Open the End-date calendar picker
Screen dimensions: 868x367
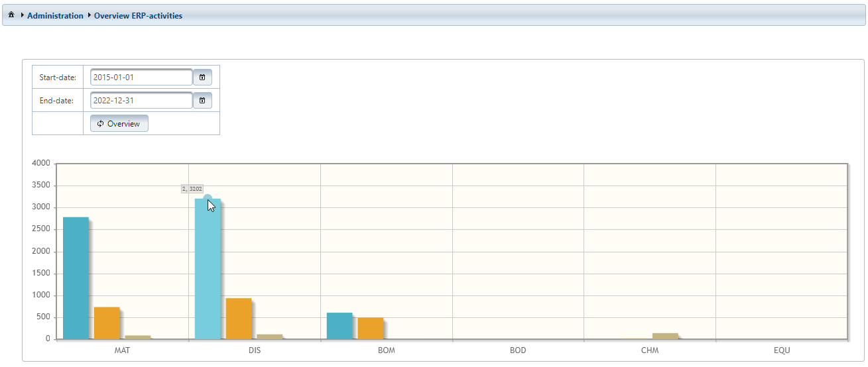click(x=202, y=101)
